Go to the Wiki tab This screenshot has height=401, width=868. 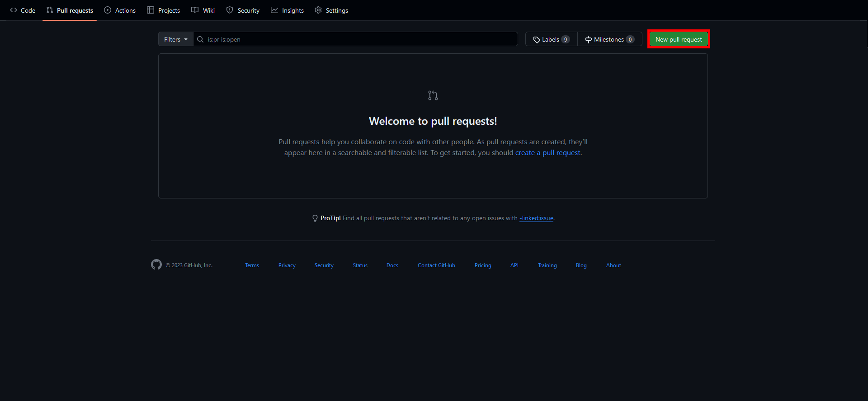tap(203, 10)
